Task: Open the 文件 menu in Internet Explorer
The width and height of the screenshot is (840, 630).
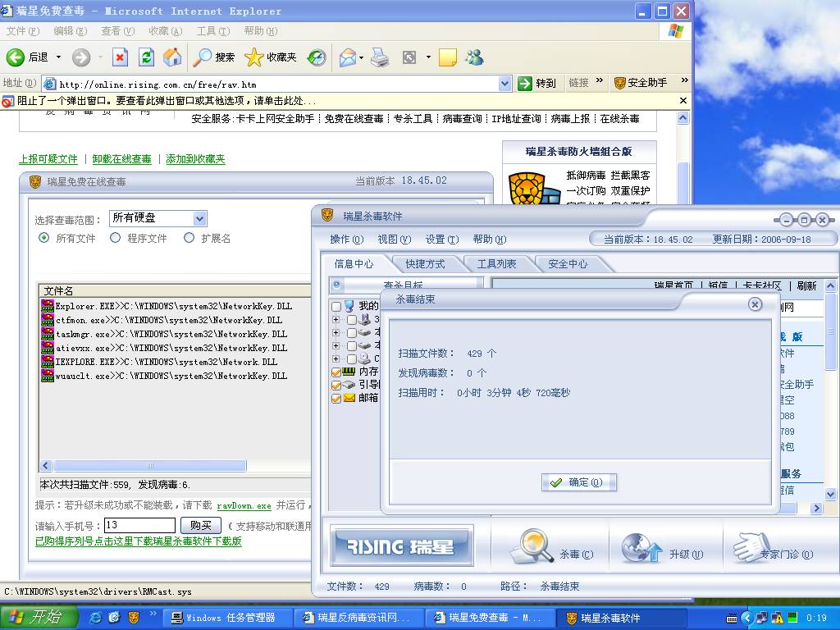Action: [x=22, y=31]
